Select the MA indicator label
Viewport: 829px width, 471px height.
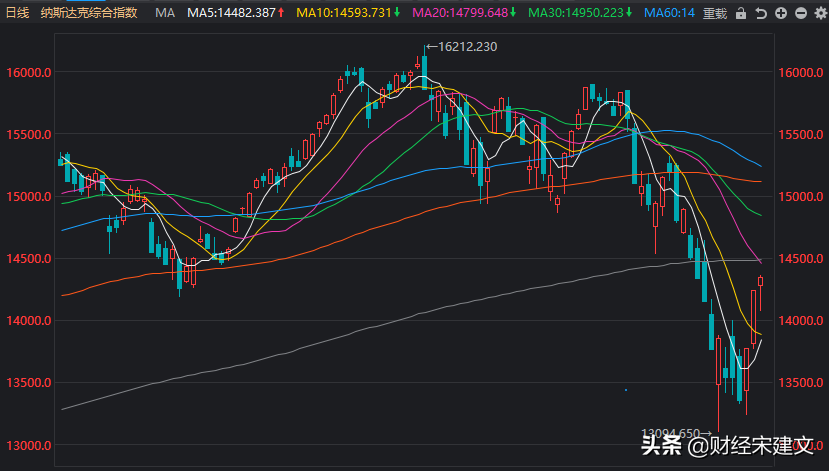(165, 13)
